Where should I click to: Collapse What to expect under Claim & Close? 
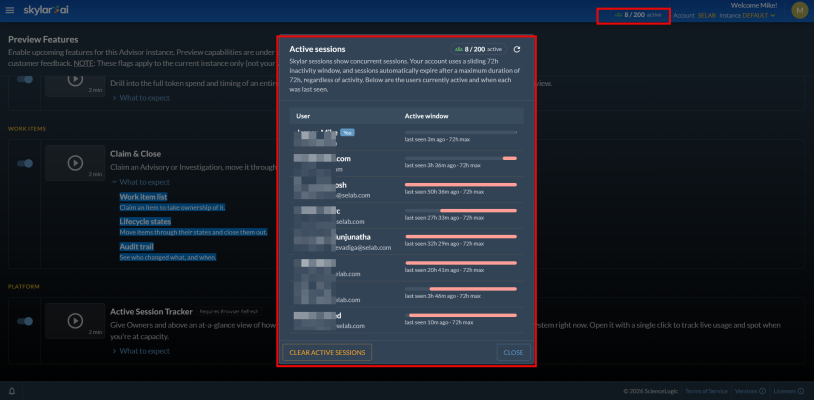(141, 182)
